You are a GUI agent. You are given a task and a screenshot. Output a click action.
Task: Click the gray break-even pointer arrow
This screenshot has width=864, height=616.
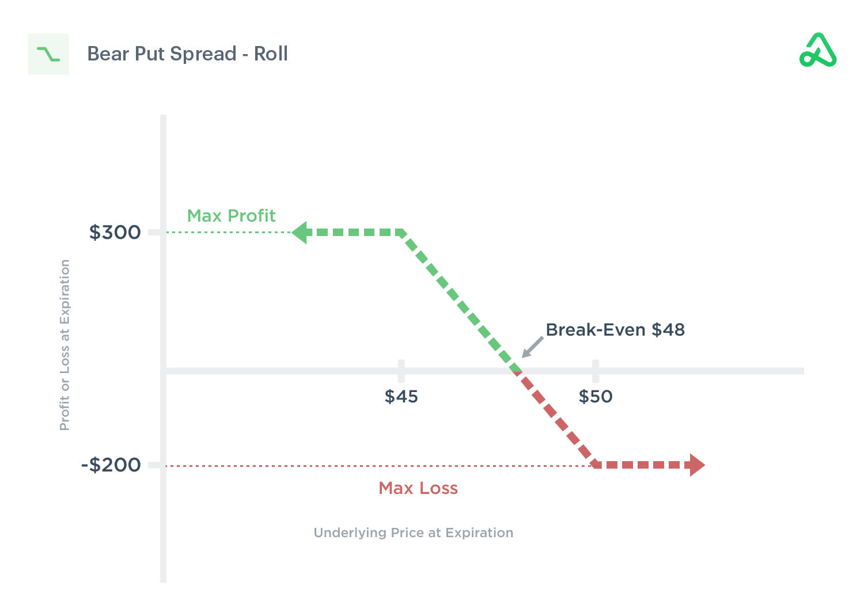coord(532,347)
